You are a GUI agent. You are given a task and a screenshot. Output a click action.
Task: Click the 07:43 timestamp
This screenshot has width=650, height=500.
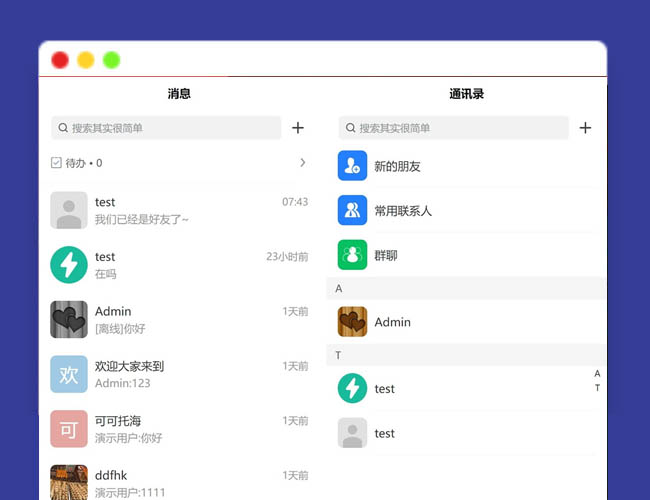(x=295, y=202)
